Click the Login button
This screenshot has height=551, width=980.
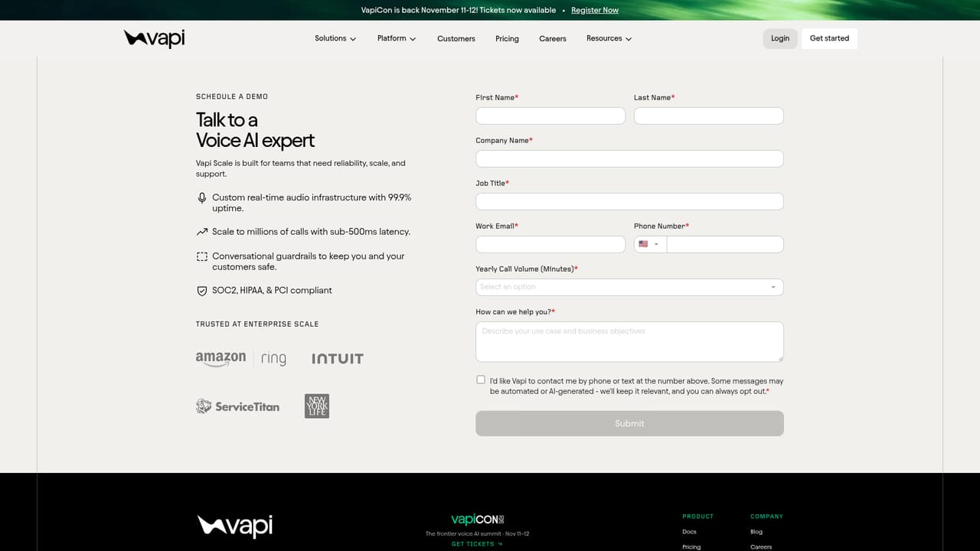pyautogui.click(x=780, y=38)
